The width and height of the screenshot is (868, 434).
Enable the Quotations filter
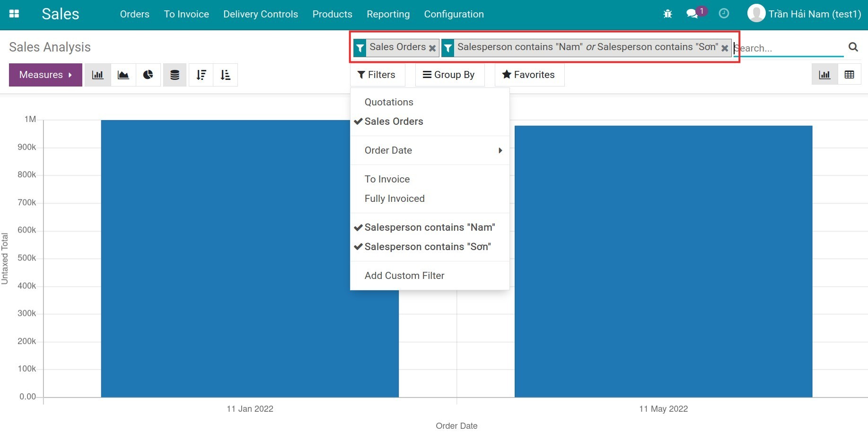[430, 102]
